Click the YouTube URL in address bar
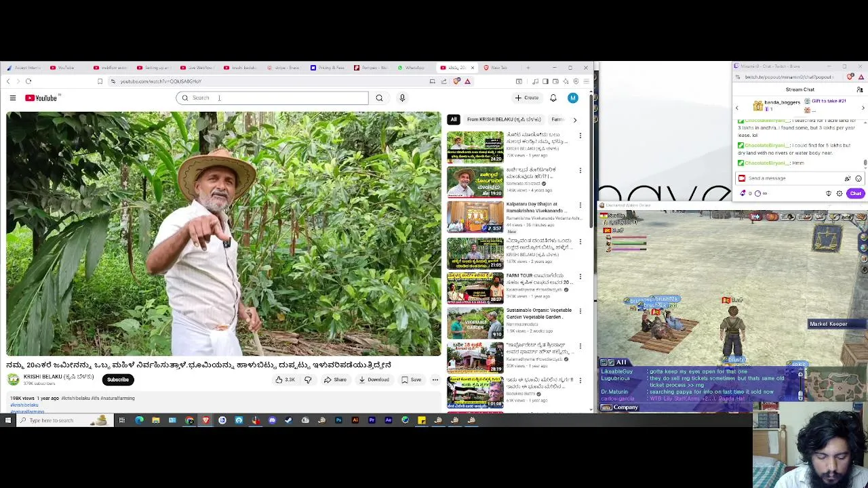This screenshot has height=488, width=868. (161, 81)
